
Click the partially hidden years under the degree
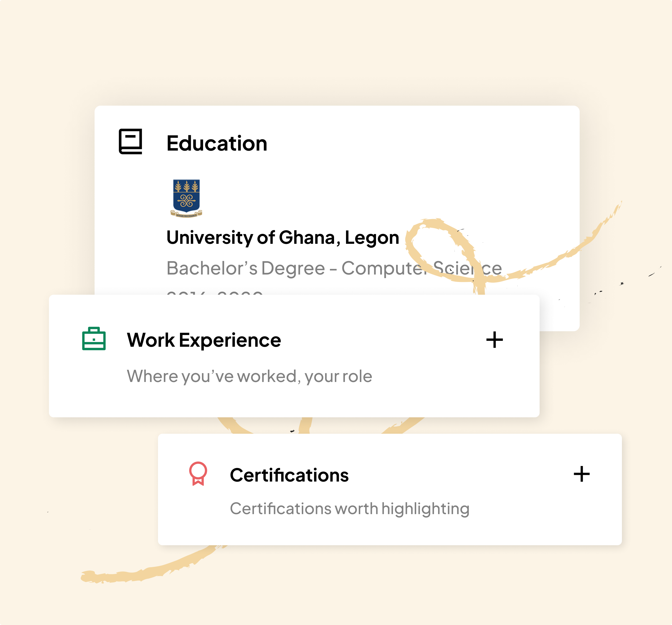[x=215, y=292]
